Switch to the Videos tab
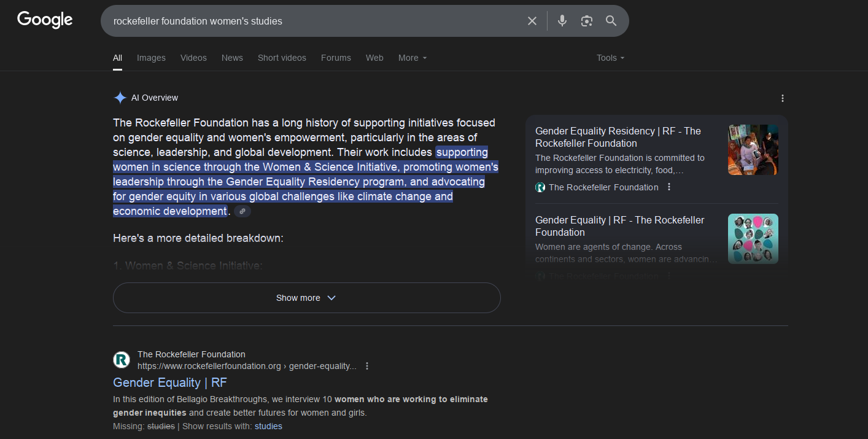Screen dimensions: 868x439 point(193,58)
